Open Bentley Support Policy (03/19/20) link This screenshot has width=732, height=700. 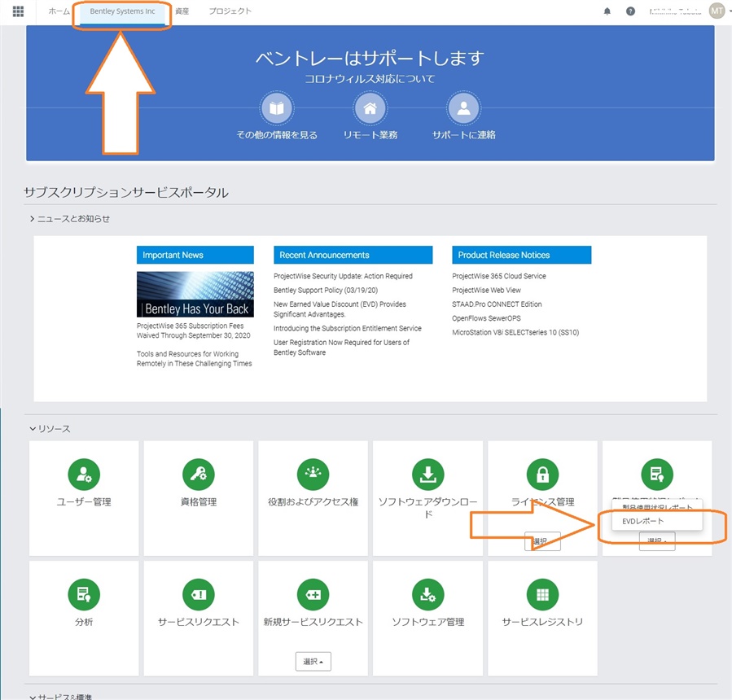coord(326,291)
